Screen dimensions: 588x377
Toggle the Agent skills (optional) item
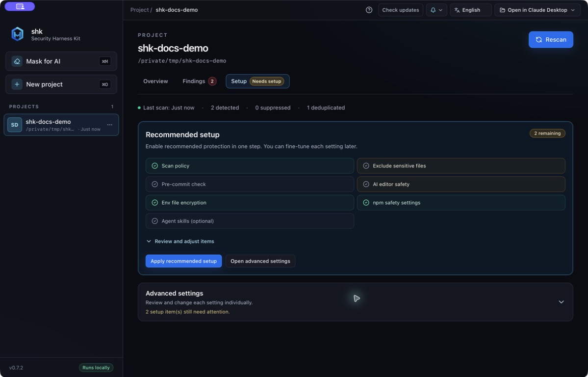[x=250, y=221]
